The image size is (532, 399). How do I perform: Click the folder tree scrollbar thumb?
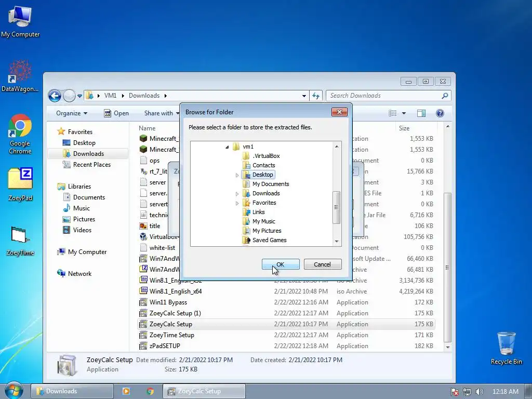[336, 207]
